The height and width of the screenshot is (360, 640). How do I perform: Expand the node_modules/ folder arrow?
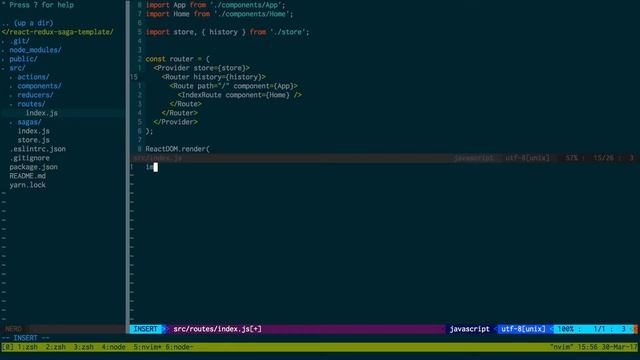(3, 50)
